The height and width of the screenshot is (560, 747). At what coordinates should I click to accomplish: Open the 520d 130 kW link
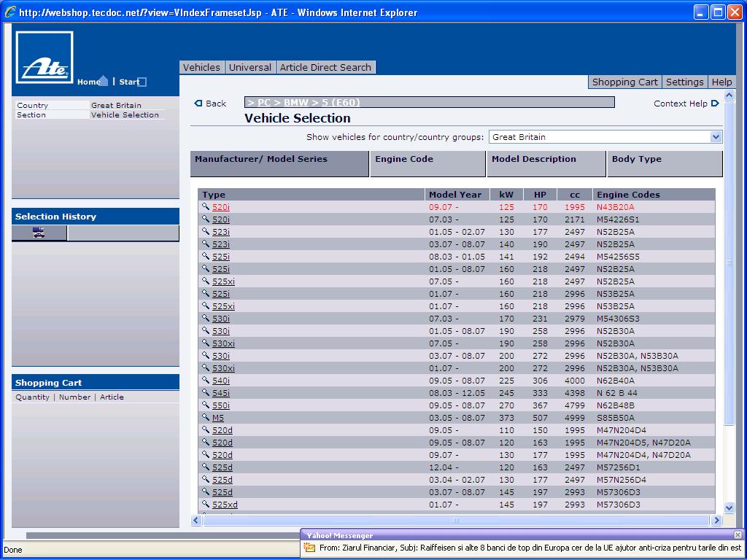[222, 455]
